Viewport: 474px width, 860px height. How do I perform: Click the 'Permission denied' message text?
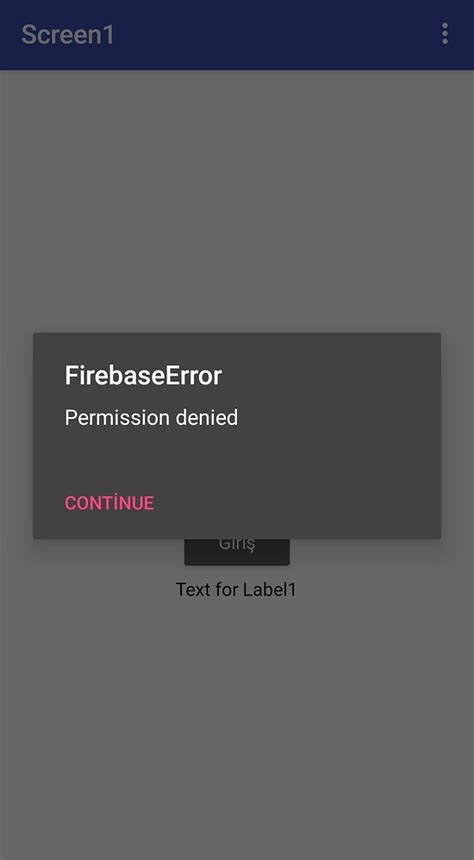(151, 418)
